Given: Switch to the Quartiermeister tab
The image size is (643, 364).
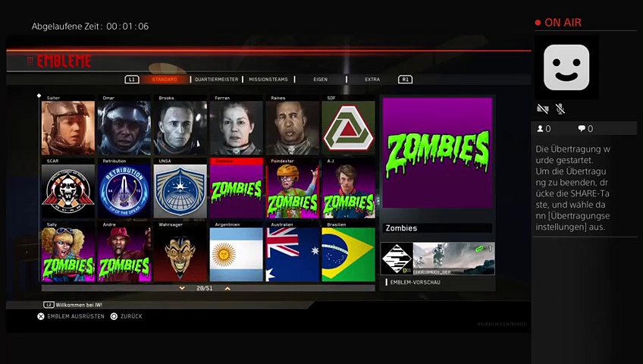Looking at the screenshot, I should (x=216, y=79).
